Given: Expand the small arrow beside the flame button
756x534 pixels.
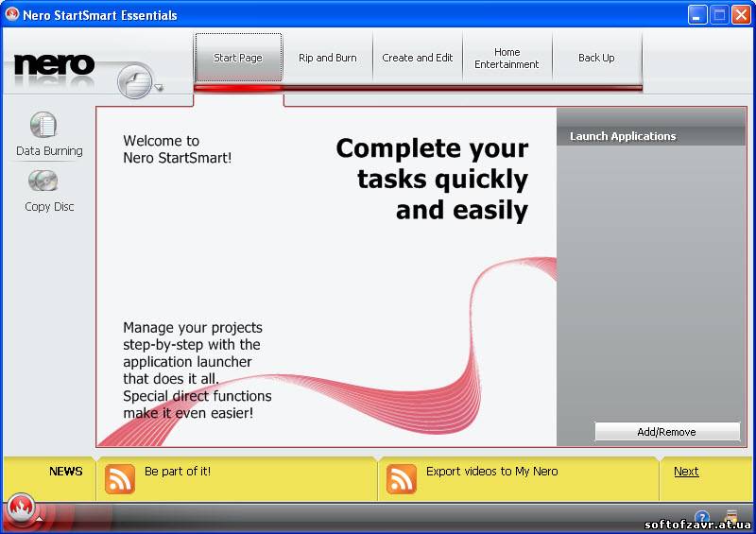Looking at the screenshot, I should [40, 519].
